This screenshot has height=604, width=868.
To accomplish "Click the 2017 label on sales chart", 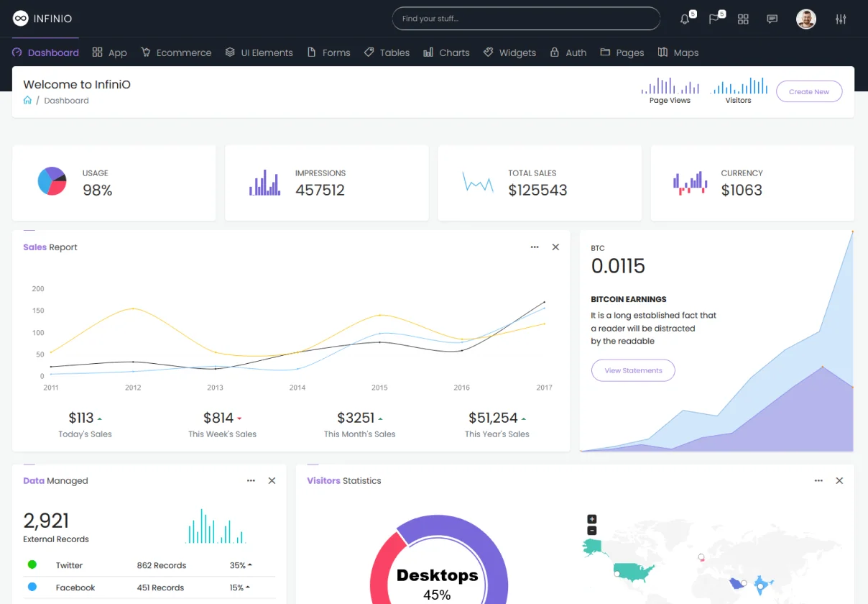I will pos(544,388).
